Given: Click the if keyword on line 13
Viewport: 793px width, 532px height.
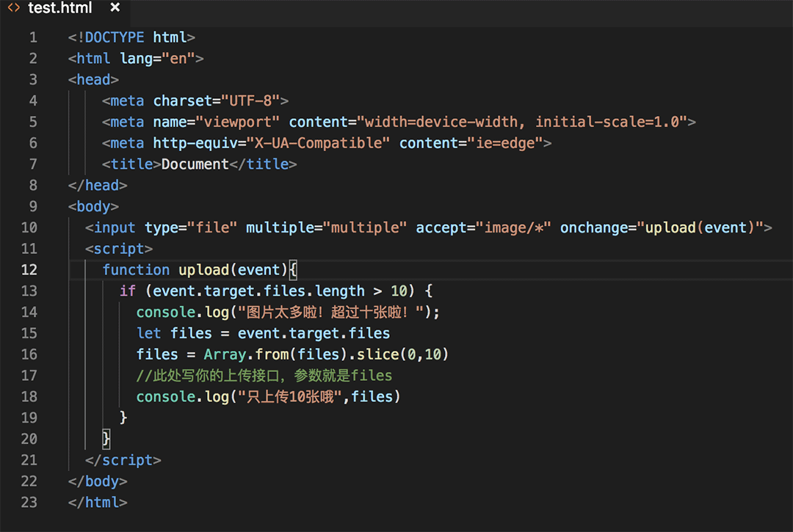Looking at the screenshot, I should coord(128,291).
